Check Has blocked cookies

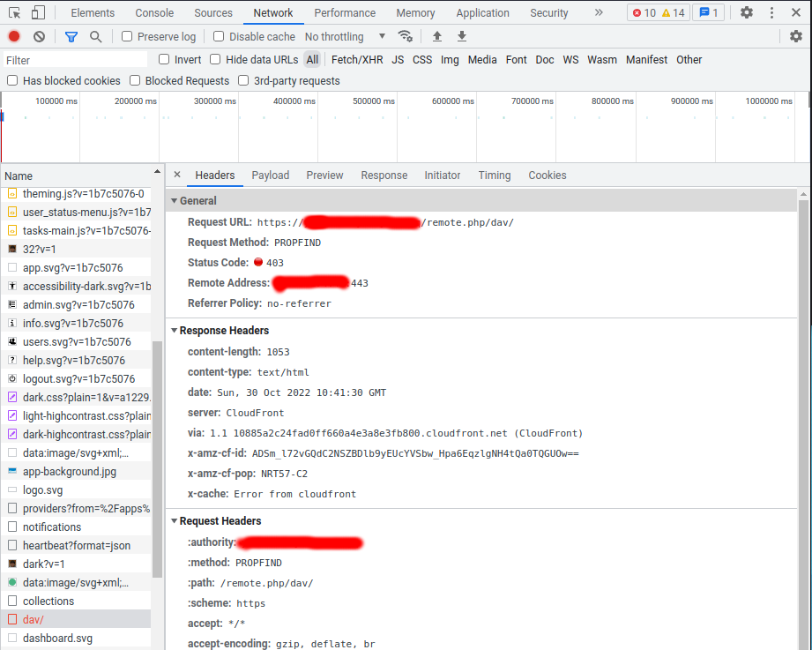click(12, 80)
